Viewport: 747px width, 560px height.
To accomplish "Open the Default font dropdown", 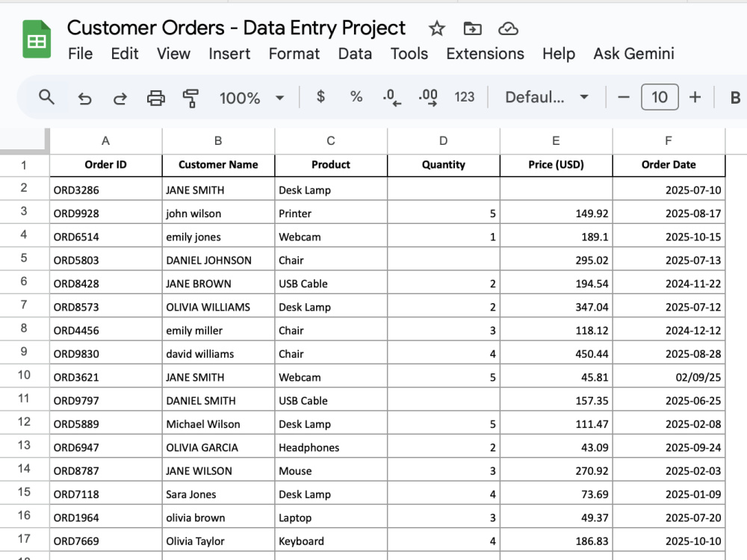I will coord(547,97).
